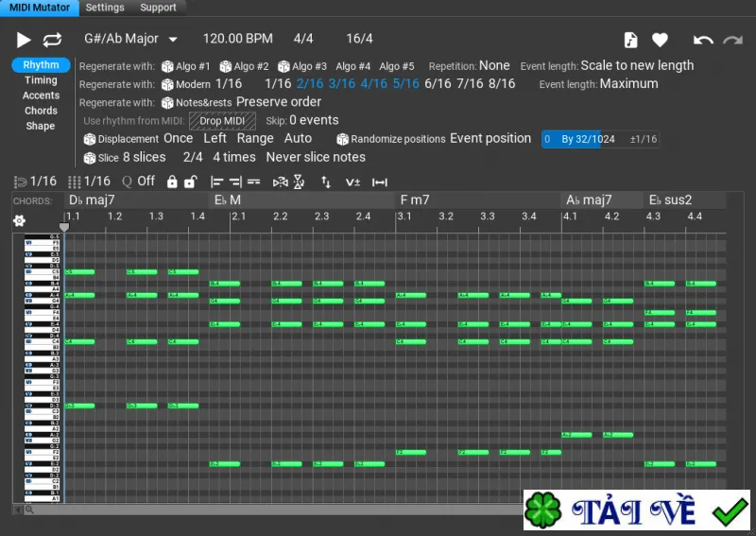Viewport: 756px width, 536px height.
Task: Toggle the 2/16 note length option
Action: click(310, 84)
